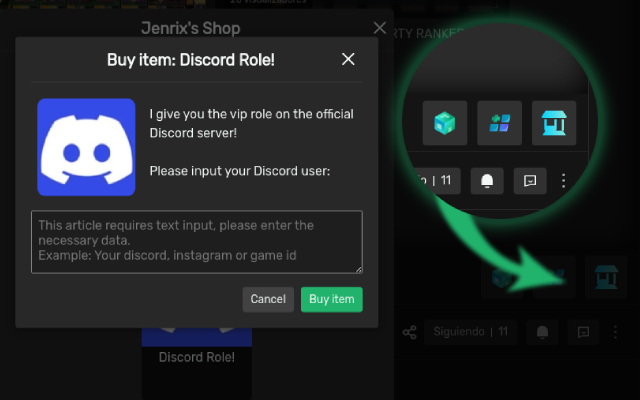The width and height of the screenshot is (640, 400).
Task: Click the "I give you the vip role" description
Action: point(251,123)
